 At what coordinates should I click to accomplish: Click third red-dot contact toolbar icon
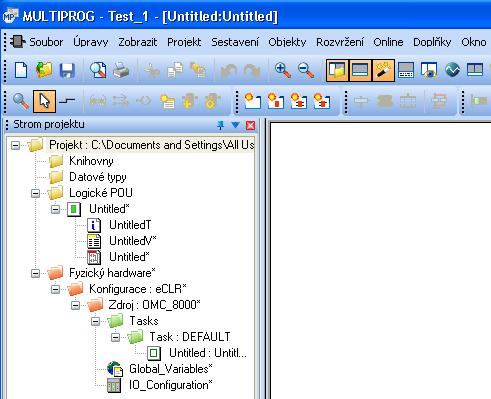click(299, 101)
